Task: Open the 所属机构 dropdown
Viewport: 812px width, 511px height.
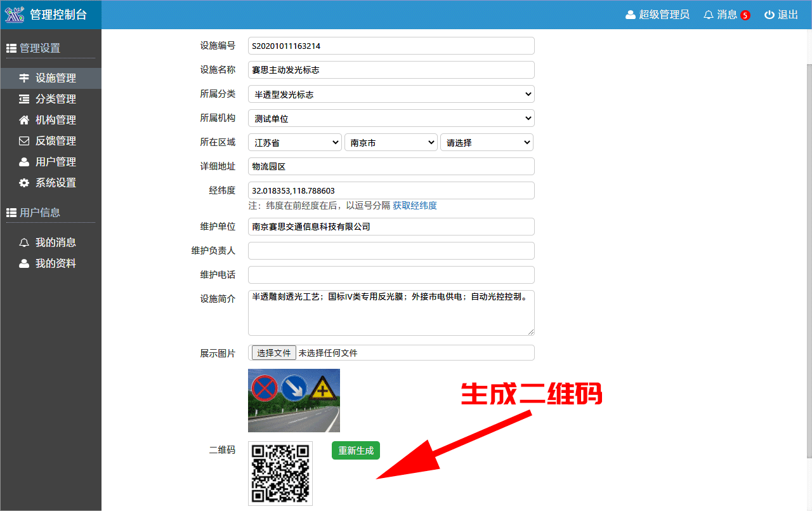Action: tap(391, 118)
